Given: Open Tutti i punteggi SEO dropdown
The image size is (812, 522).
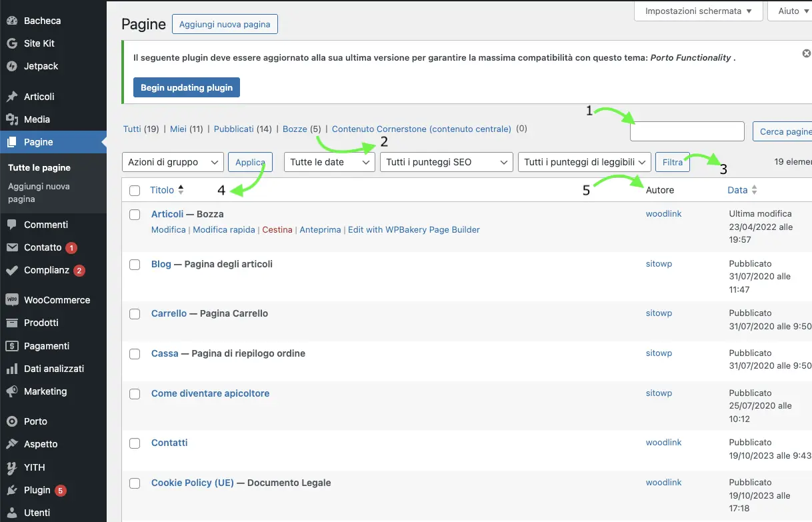Looking at the screenshot, I should 446,162.
